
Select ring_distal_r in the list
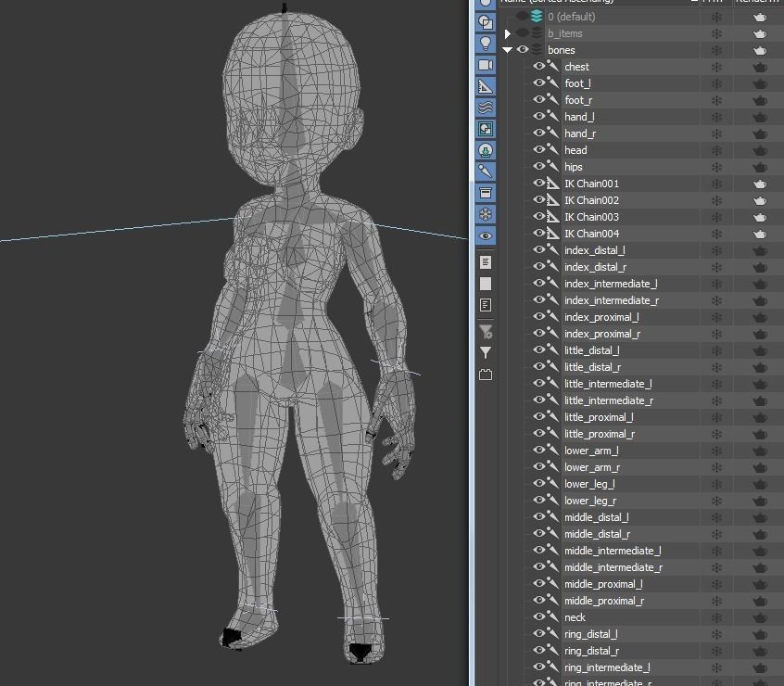[591, 651]
